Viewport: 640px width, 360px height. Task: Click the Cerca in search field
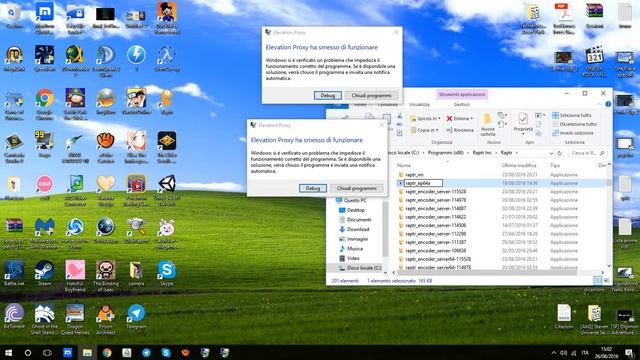[x=587, y=153]
